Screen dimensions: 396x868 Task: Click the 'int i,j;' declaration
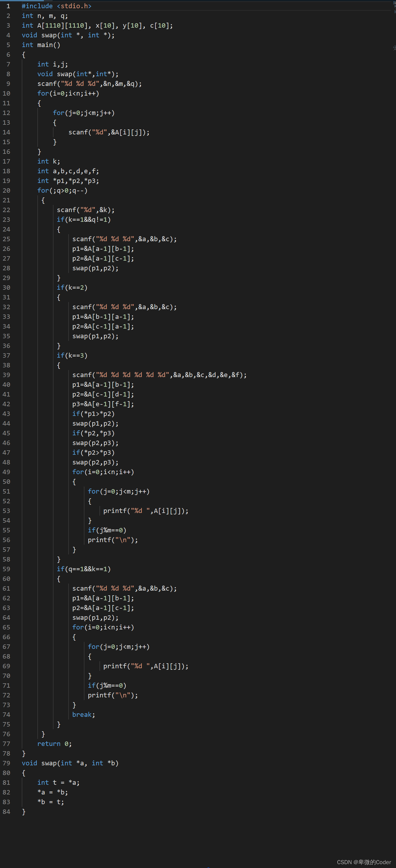[x=53, y=64]
